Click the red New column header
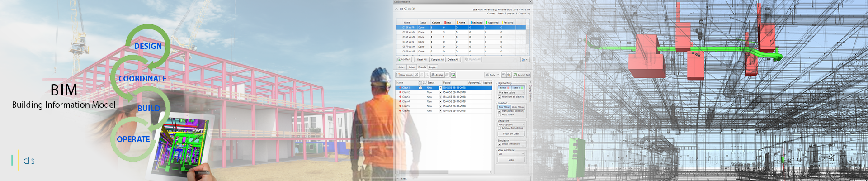The width and height of the screenshot is (868, 181). pos(449,22)
